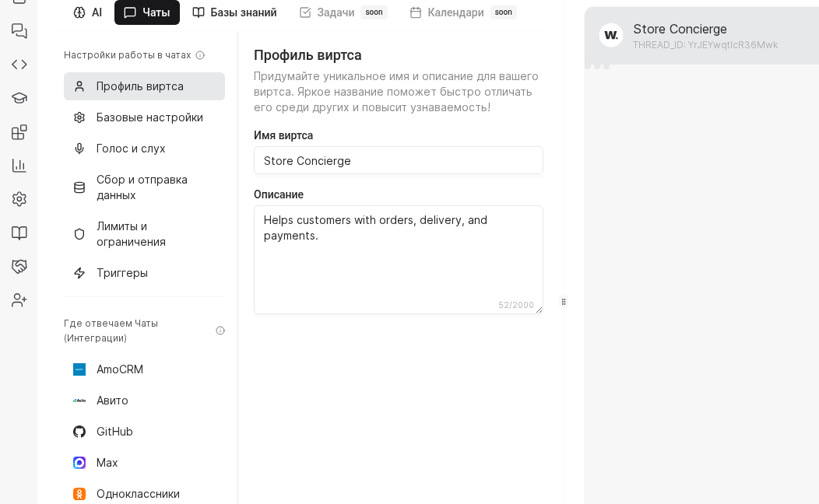Click the add user sidebar icon
819x504 pixels.
point(19,299)
